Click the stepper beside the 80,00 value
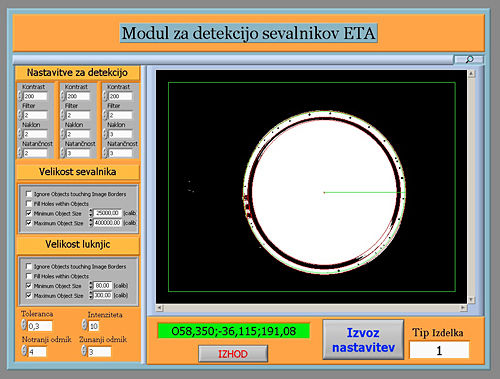The image size is (500, 379). click(x=91, y=285)
